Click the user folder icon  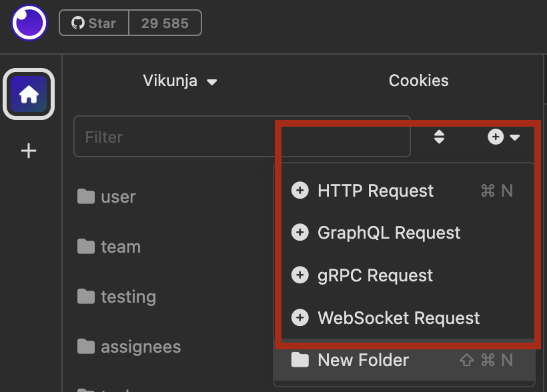[x=85, y=197]
